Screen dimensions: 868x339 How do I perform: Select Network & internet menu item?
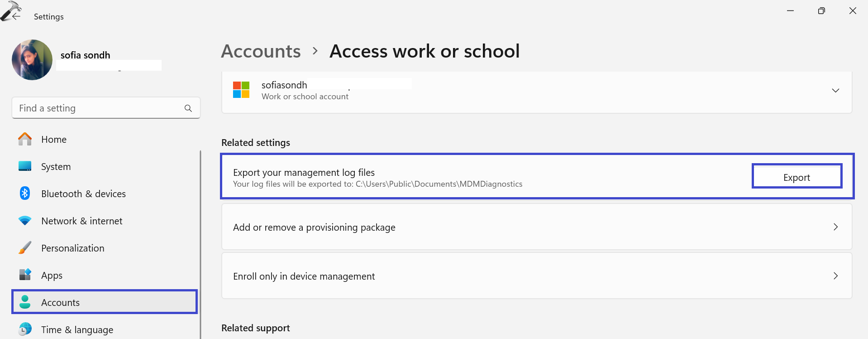(x=81, y=221)
